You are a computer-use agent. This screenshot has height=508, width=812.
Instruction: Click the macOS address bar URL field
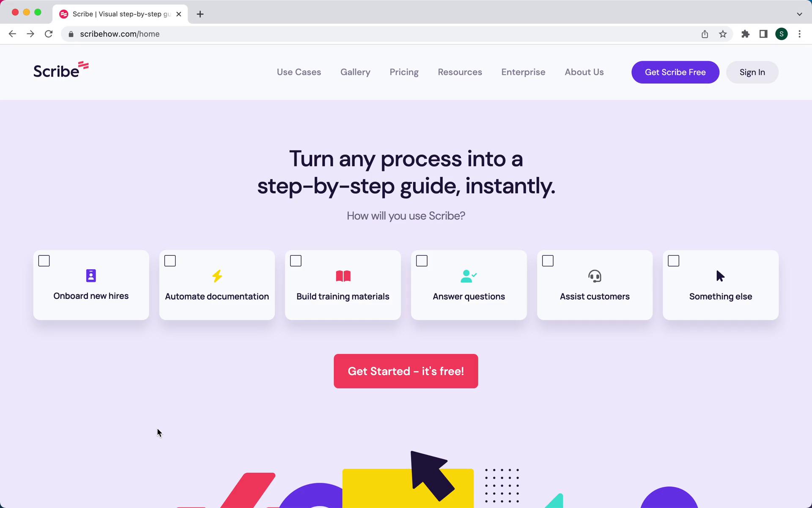pos(120,34)
